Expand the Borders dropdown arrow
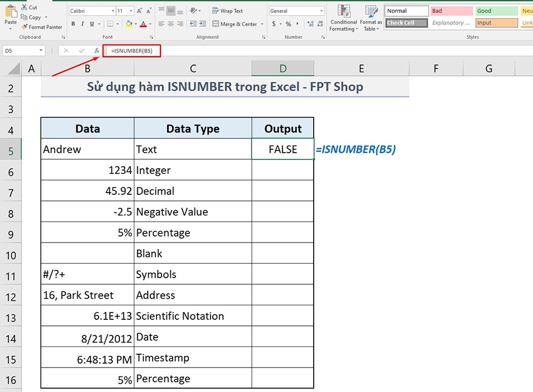The width and height of the screenshot is (533, 392). pos(118,23)
